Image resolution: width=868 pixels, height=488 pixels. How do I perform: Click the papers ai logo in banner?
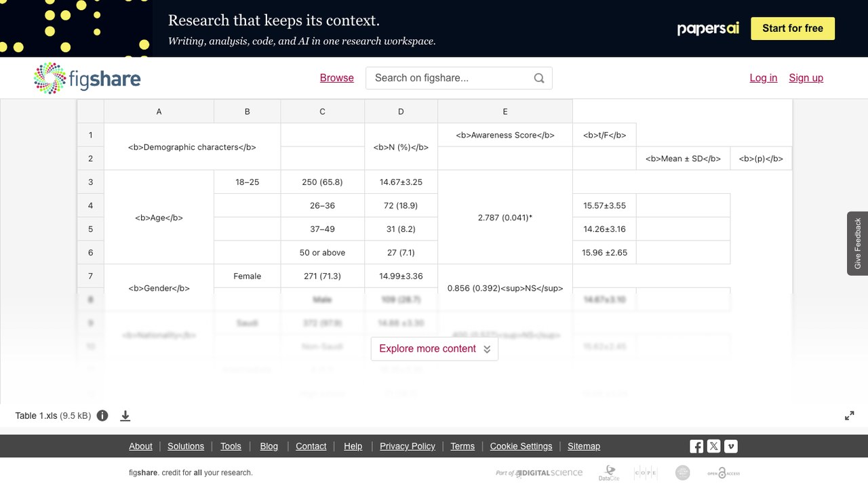(x=708, y=28)
